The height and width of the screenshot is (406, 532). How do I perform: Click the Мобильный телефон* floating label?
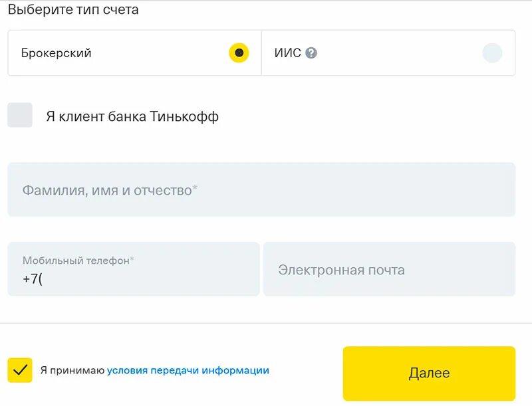click(78, 260)
